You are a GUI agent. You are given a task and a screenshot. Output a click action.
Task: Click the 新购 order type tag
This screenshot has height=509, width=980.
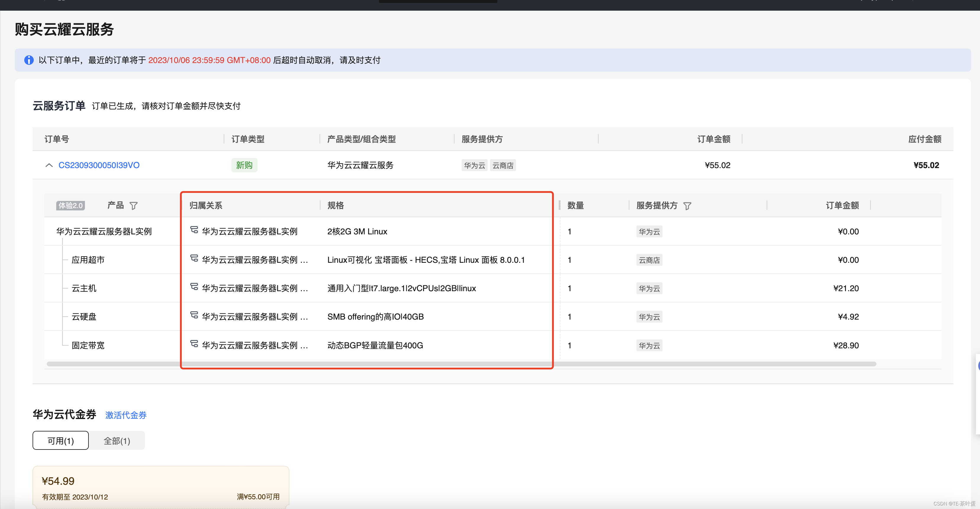click(x=244, y=165)
